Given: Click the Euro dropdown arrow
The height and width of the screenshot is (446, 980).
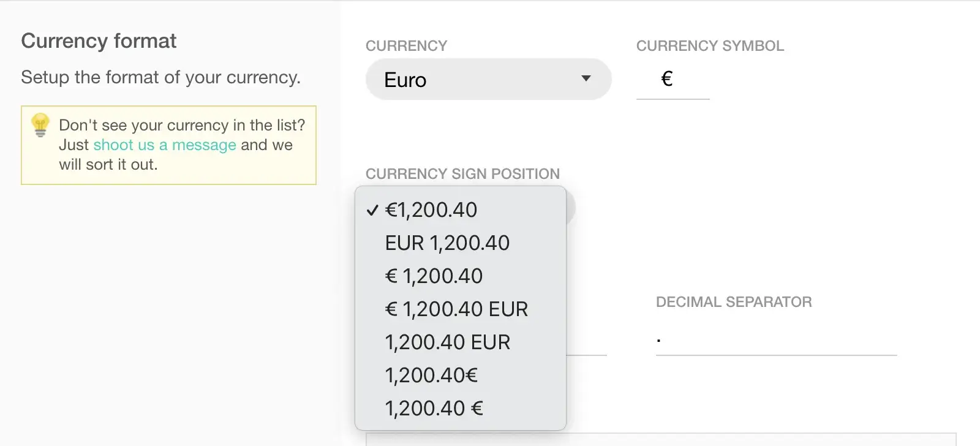Looking at the screenshot, I should pyautogui.click(x=586, y=78).
